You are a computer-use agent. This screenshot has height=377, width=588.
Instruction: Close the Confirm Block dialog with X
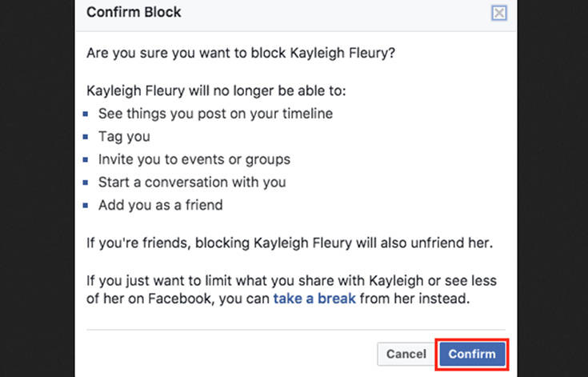tap(499, 13)
